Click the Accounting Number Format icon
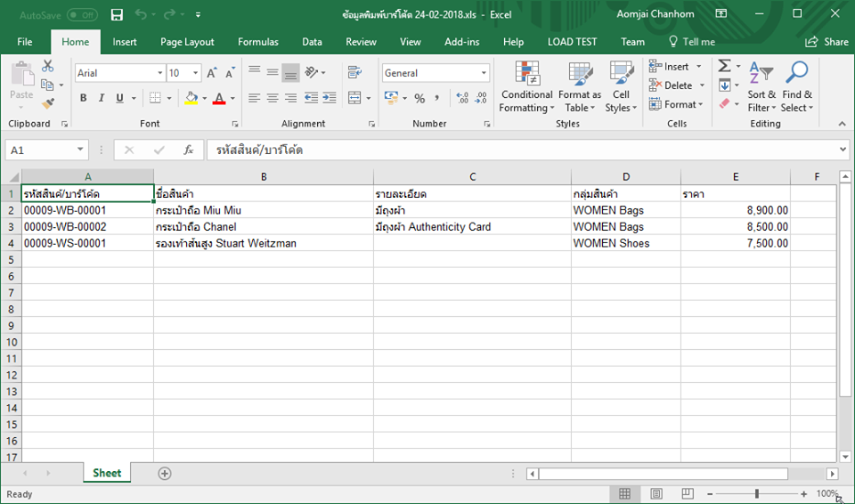The image size is (855, 504). click(x=392, y=98)
